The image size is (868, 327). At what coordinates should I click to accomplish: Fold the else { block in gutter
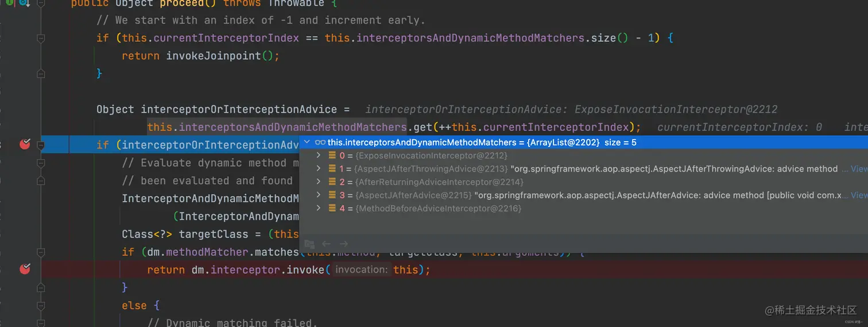point(41,305)
